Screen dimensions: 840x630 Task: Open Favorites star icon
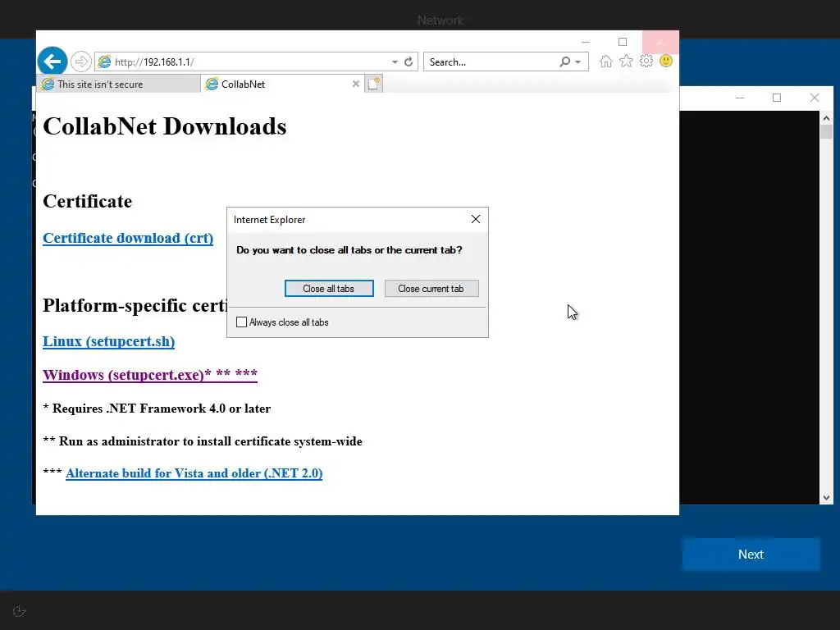coord(626,61)
